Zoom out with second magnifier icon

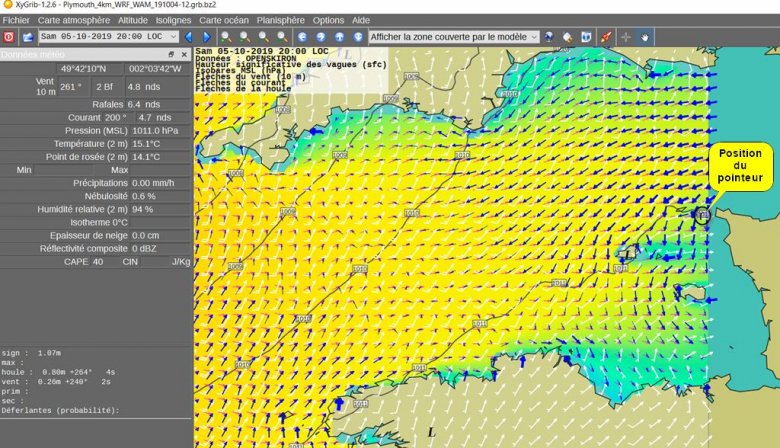pos(245,37)
